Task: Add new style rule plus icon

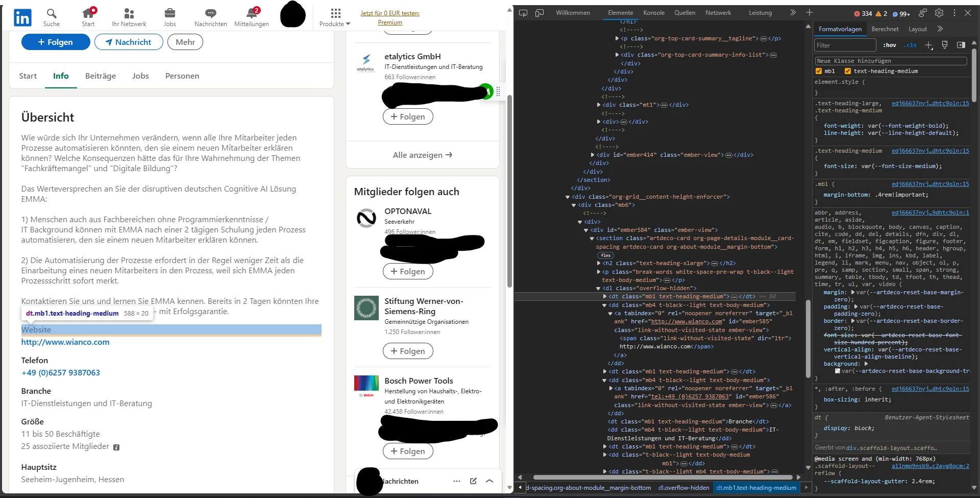Action: [x=929, y=45]
